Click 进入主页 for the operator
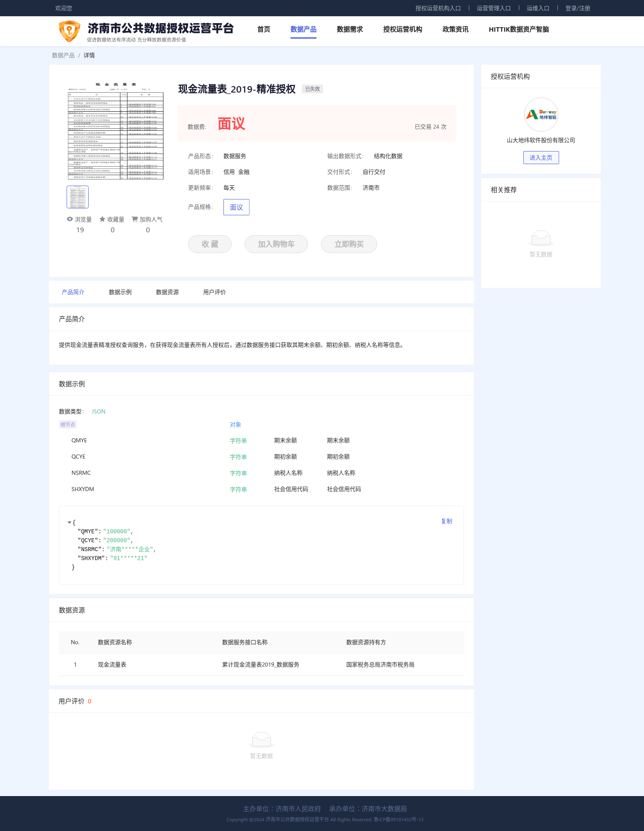Image resolution: width=644 pixels, height=831 pixels. [541, 158]
